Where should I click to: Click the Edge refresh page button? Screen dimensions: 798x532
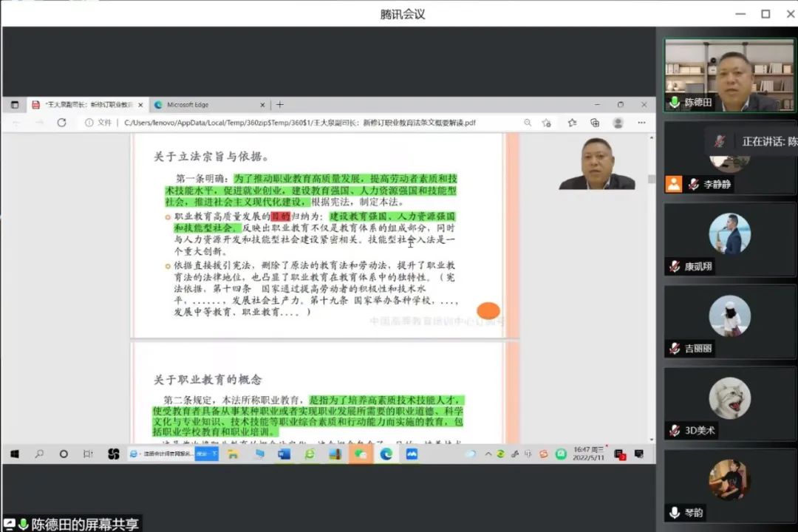(62, 123)
